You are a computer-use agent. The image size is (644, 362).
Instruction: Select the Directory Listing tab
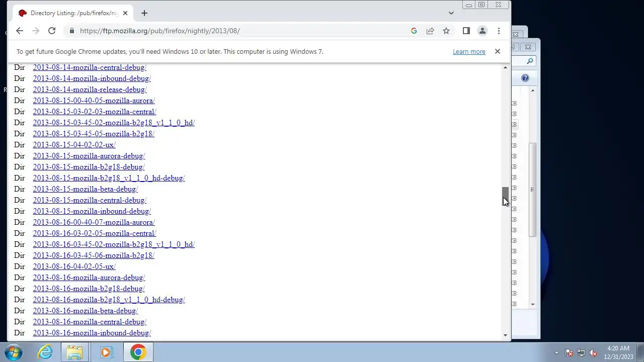[x=73, y=13]
